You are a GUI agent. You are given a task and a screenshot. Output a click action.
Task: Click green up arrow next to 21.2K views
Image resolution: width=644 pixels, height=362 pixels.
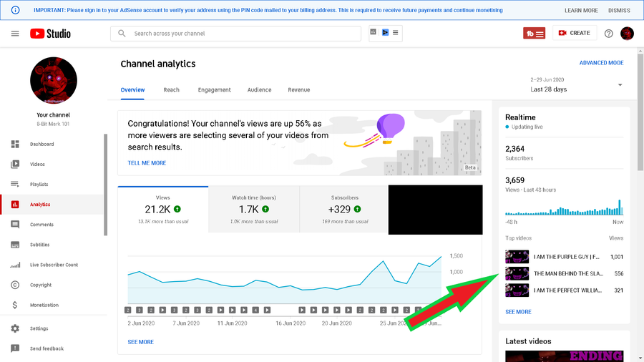[x=177, y=209]
